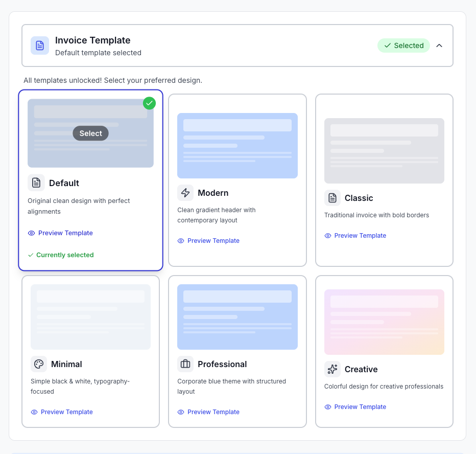Select the Modern template card

click(237, 180)
